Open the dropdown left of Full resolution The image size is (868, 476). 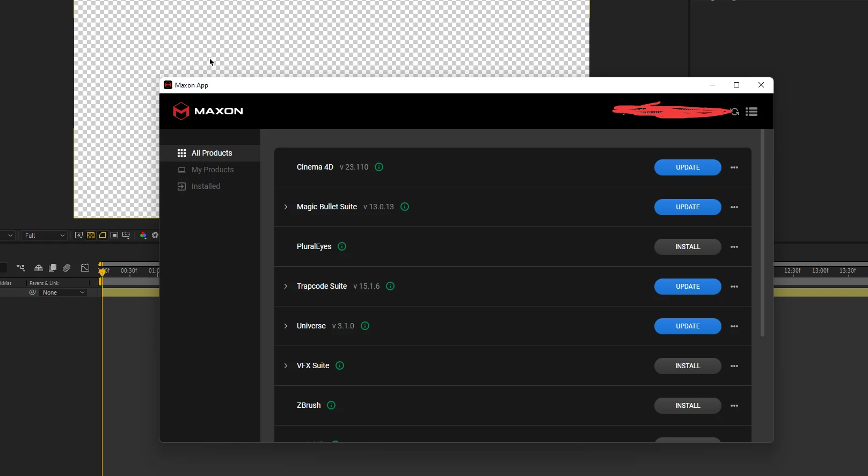(x=8, y=235)
